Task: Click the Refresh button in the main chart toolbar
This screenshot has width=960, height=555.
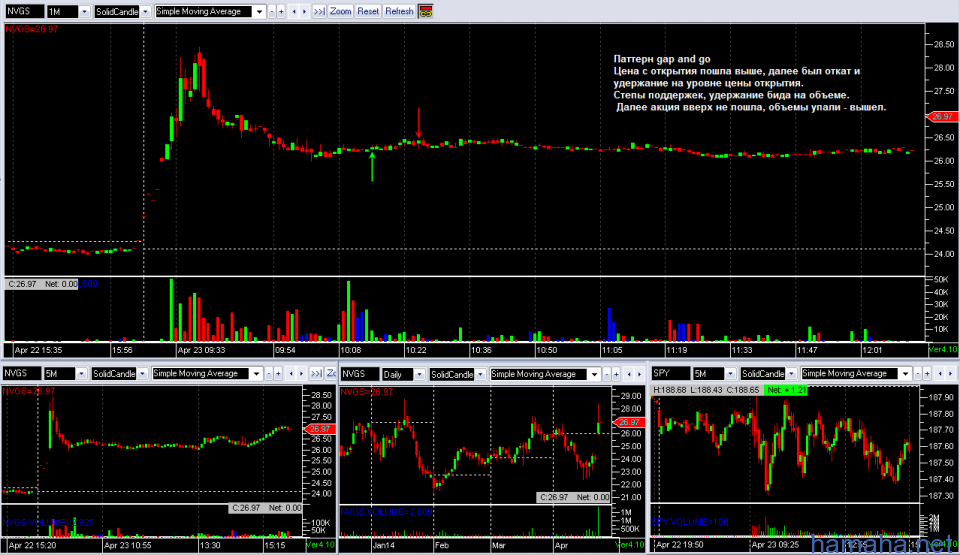Action: [x=399, y=12]
